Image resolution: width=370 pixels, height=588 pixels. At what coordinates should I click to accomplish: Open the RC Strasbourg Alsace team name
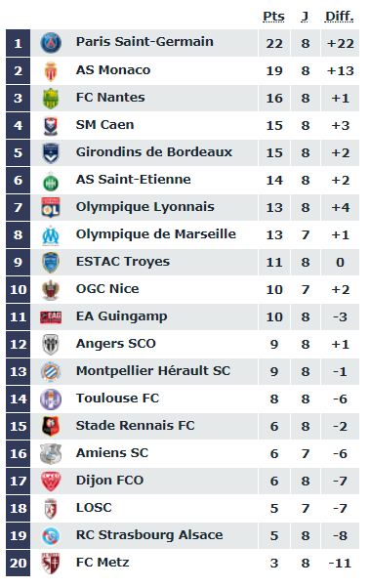(x=149, y=534)
